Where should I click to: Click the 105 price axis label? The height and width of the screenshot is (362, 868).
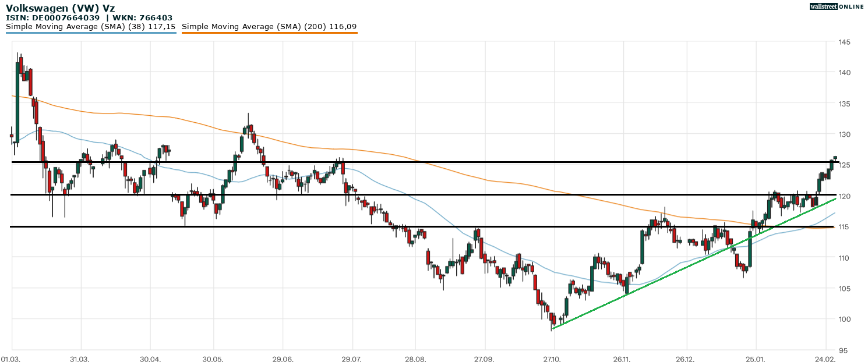point(844,289)
